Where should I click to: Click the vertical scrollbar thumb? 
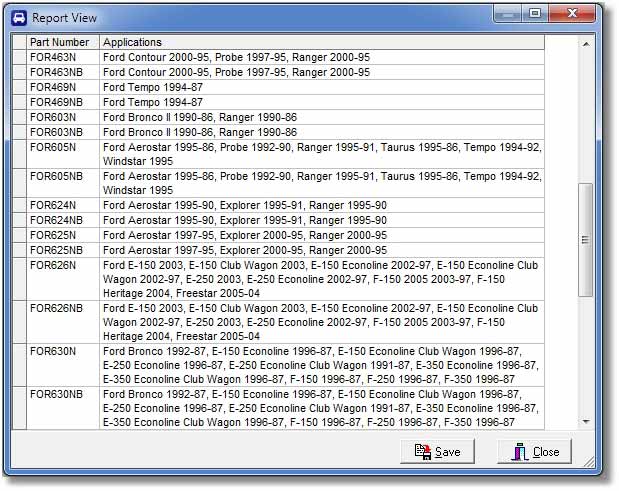[585, 240]
